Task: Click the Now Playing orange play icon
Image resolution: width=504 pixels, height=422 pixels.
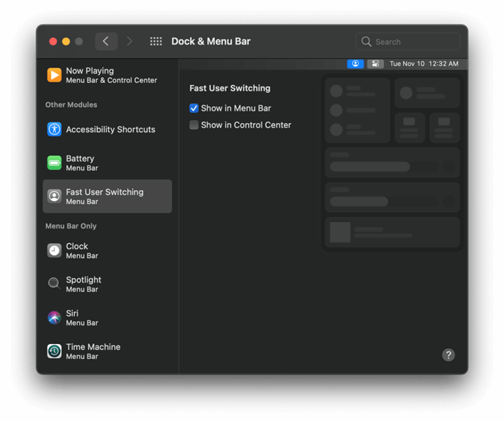Action: pos(54,75)
